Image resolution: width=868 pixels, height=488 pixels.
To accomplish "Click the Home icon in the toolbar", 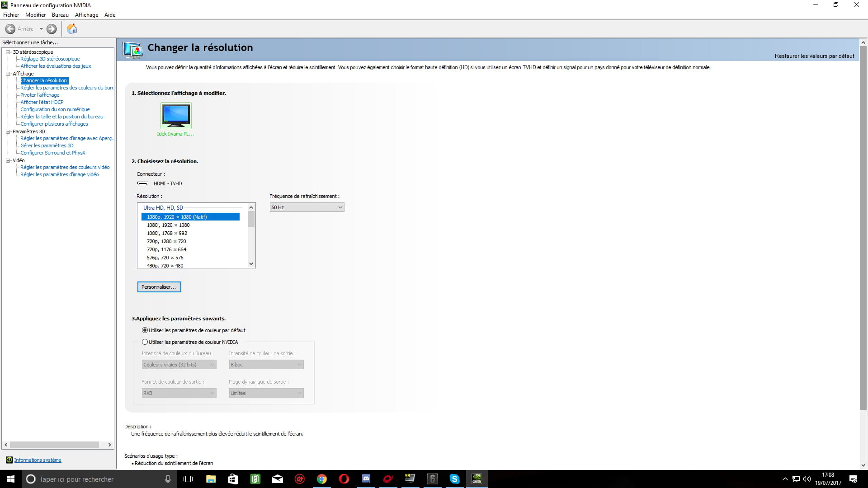I will point(72,29).
